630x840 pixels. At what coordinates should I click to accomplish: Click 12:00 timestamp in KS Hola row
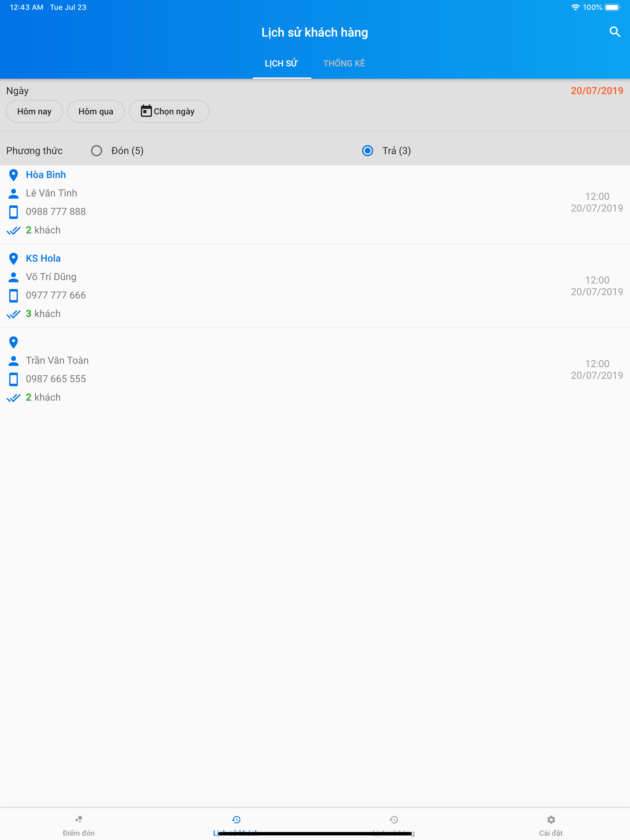597,280
